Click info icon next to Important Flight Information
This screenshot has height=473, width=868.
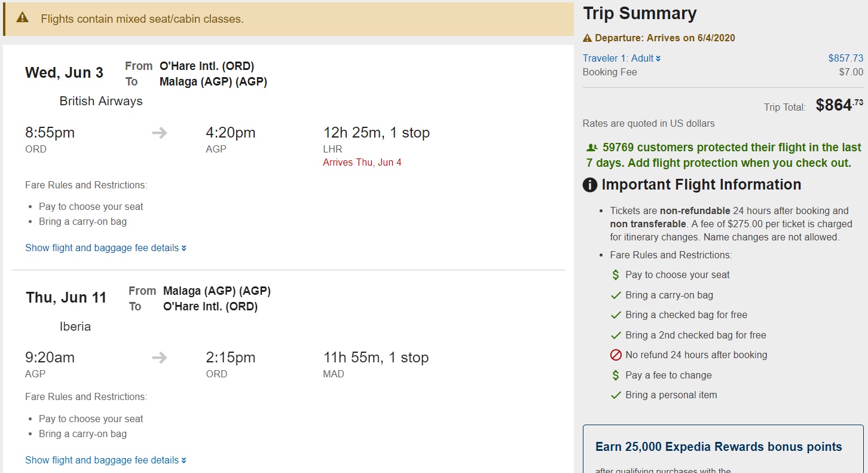tap(590, 185)
